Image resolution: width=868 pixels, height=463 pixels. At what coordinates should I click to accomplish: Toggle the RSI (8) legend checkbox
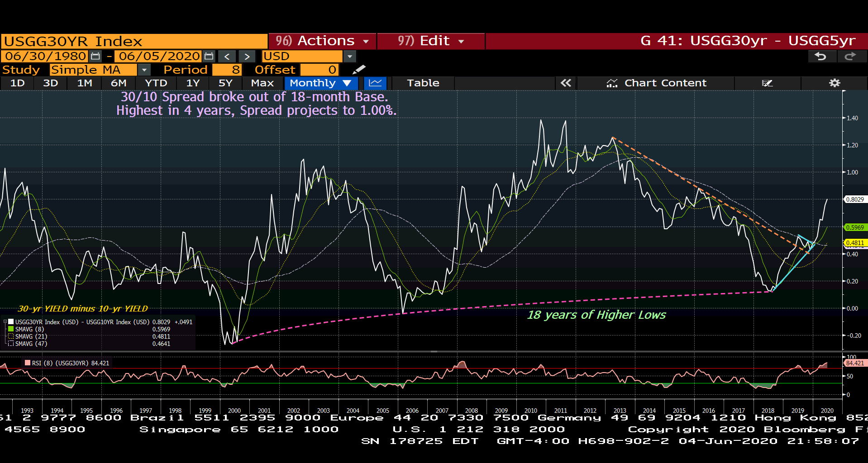(28, 363)
